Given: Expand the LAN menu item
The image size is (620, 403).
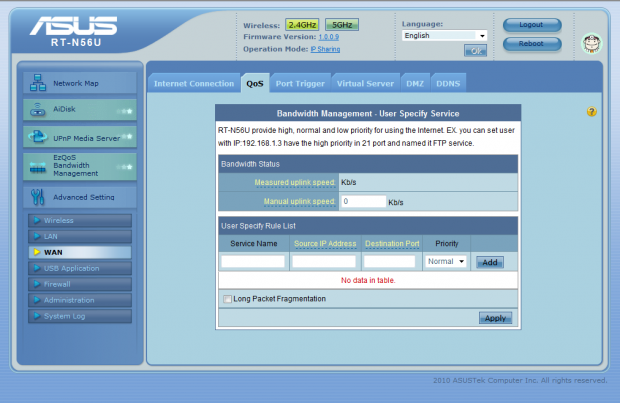Looking at the screenshot, I should 80,237.
